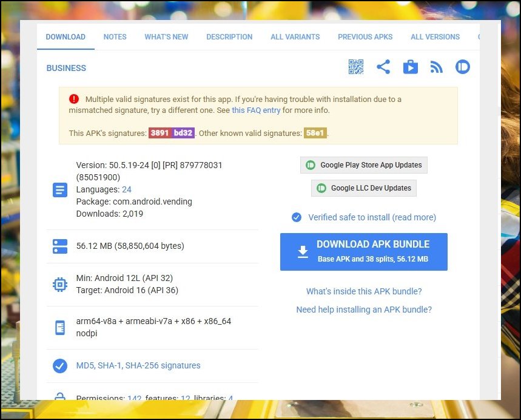The image size is (521, 420).
Task: Open the Play Store briefcase icon
Action: point(411,67)
